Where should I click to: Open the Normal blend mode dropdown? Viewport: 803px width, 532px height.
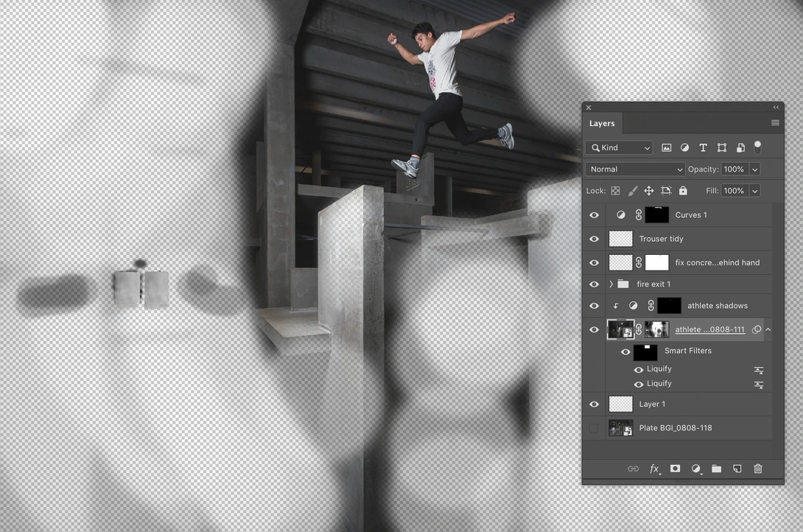point(635,169)
